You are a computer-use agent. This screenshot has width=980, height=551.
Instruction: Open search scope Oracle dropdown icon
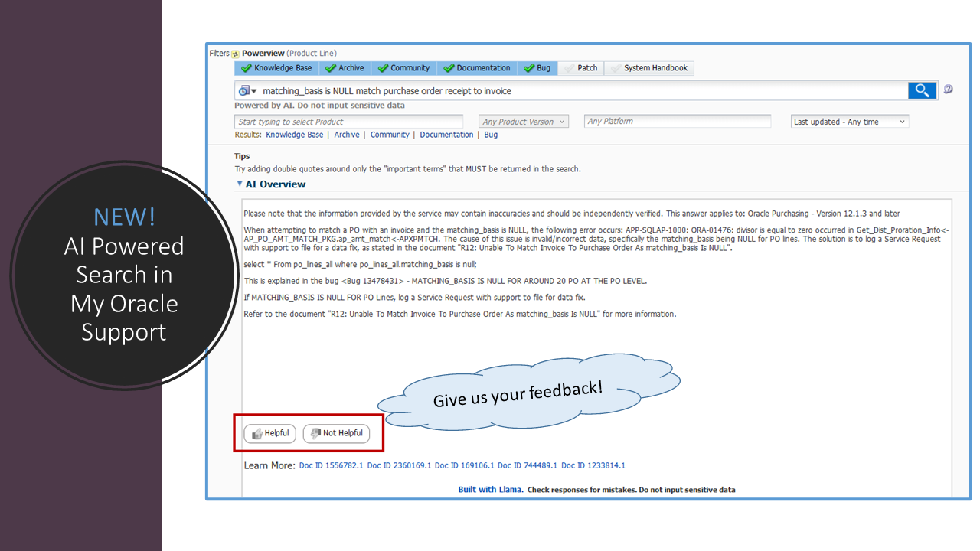(245, 90)
